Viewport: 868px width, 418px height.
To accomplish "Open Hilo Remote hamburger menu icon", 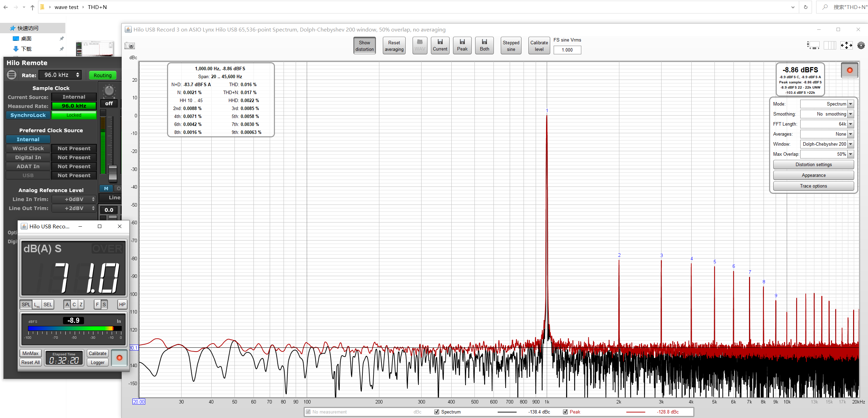I will point(12,75).
